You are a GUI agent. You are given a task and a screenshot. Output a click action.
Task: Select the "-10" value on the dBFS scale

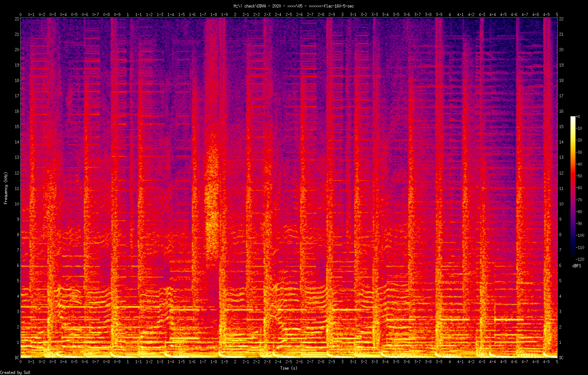[579, 128]
